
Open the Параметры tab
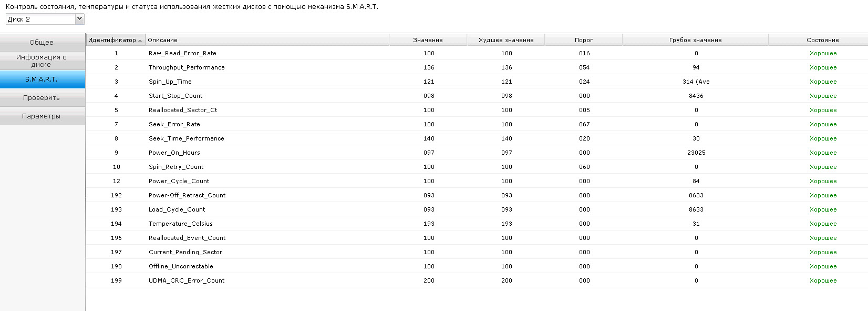pyautogui.click(x=42, y=116)
